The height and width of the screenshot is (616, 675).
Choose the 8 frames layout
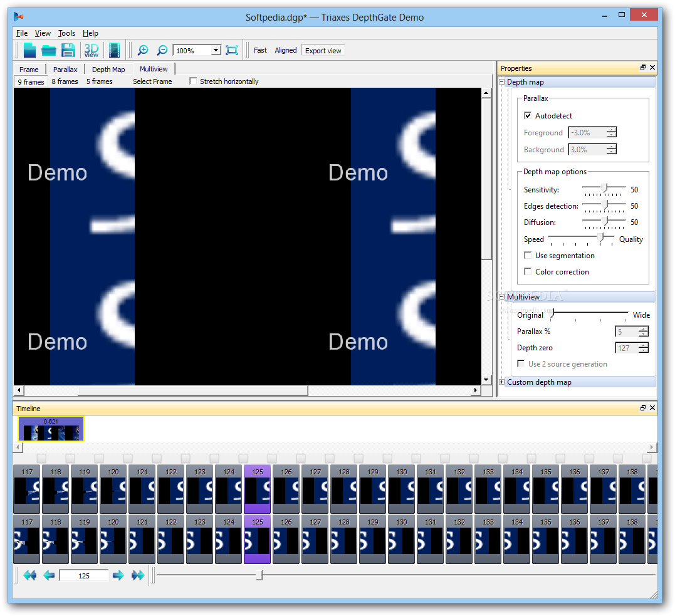65,81
